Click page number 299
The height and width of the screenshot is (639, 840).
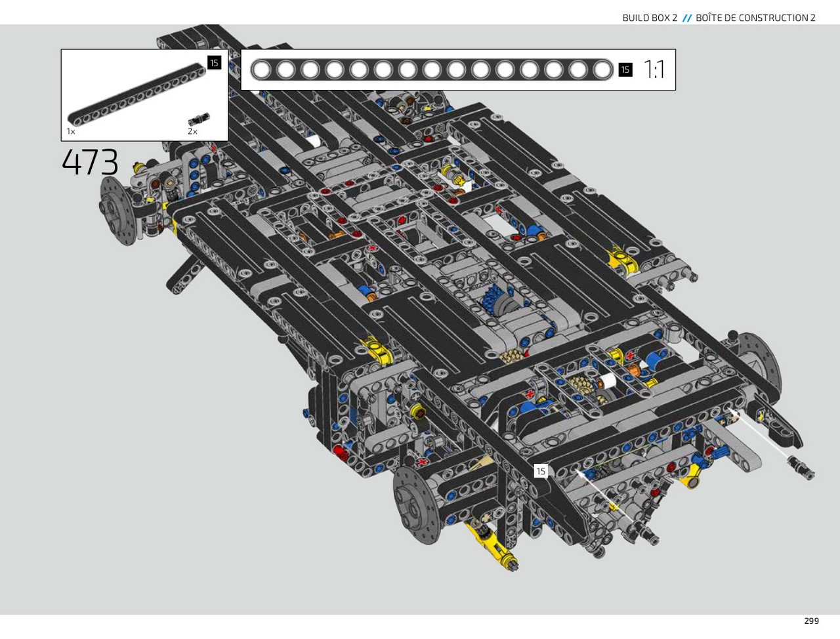(811, 621)
